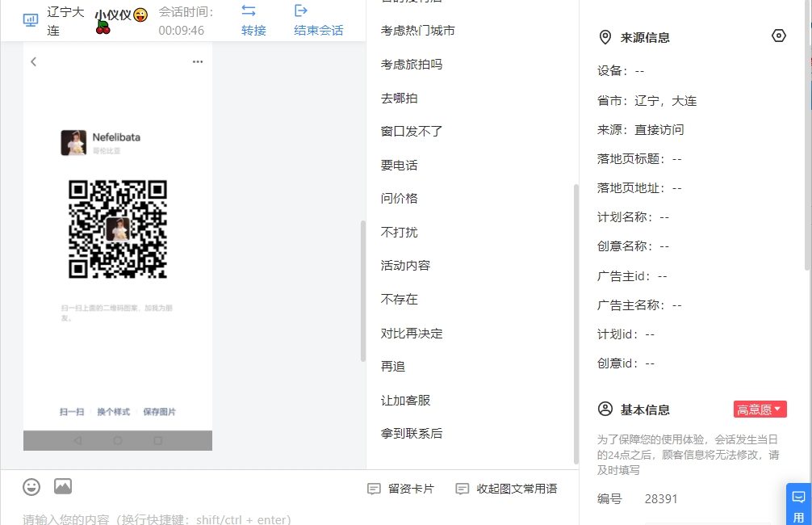Image resolution: width=812 pixels, height=525 pixels.
Task: Select quick reply 问价格
Action: (x=399, y=198)
